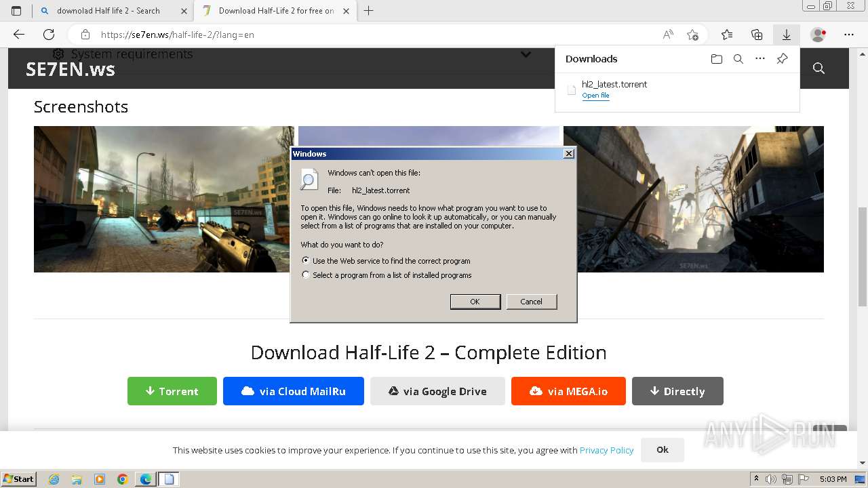Download via MEGA.io button
This screenshot has height=488, width=868.
pyautogui.click(x=568, y=391)
